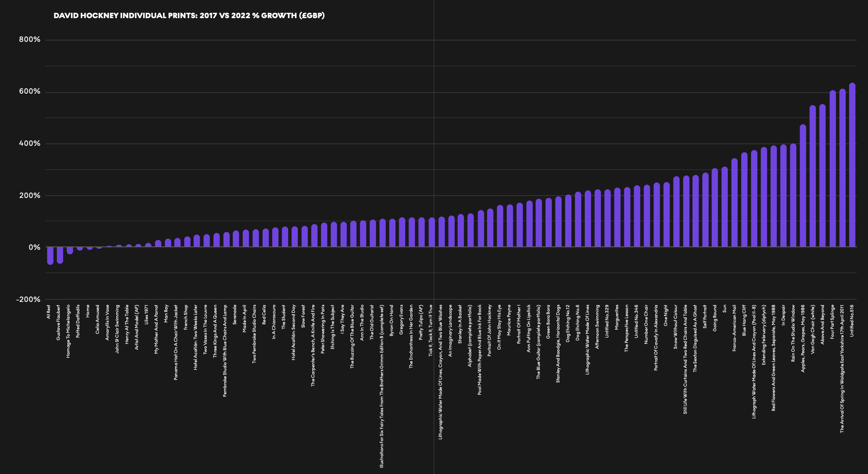Viewport: 868px width, 474px height.
Task: Click the Three Kings And A Queen label
Action: (x=215, y=331)
